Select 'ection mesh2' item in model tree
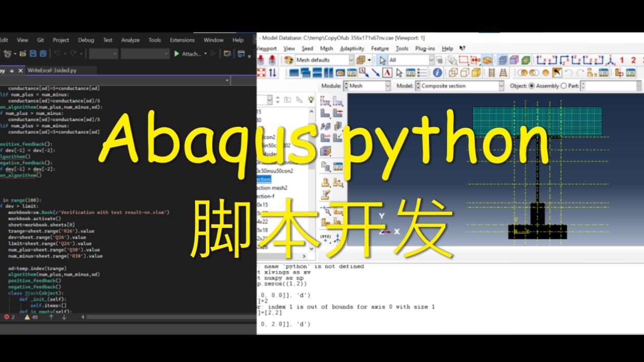 coord(271,188)
